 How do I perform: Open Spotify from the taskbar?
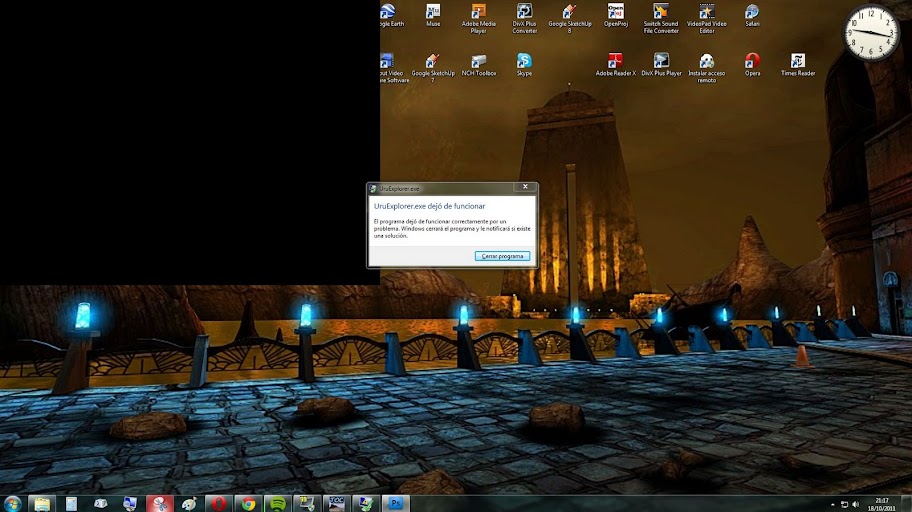[x=277, y=503]
